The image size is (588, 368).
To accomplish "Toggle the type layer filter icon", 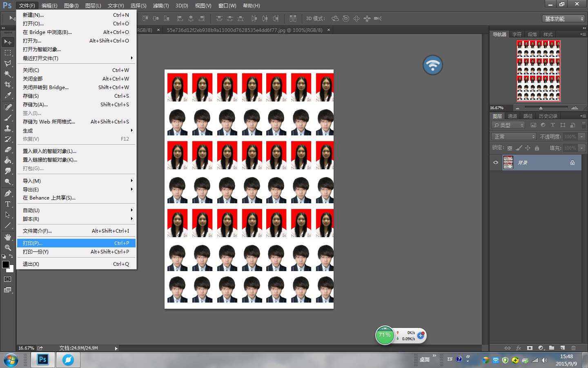I will pos(553,125).
